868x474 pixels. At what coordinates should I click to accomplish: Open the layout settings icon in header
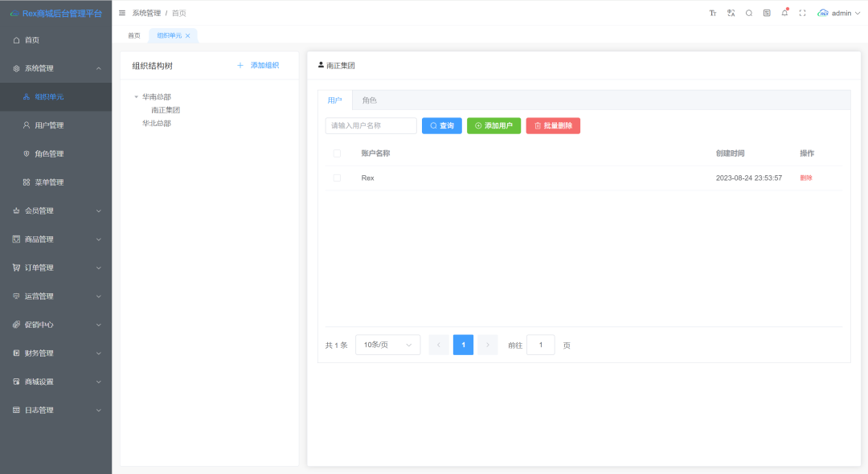click(x=767, y=13)
